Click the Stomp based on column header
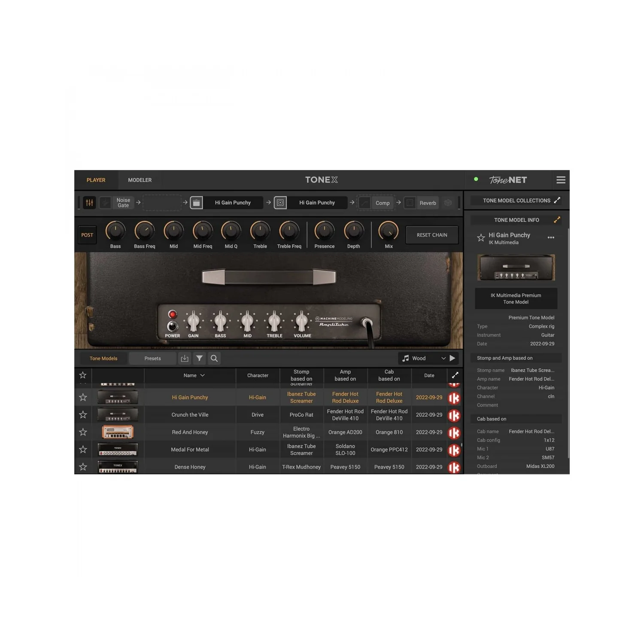This screenshot has height=644, width=644. click(x=301, y=375)
